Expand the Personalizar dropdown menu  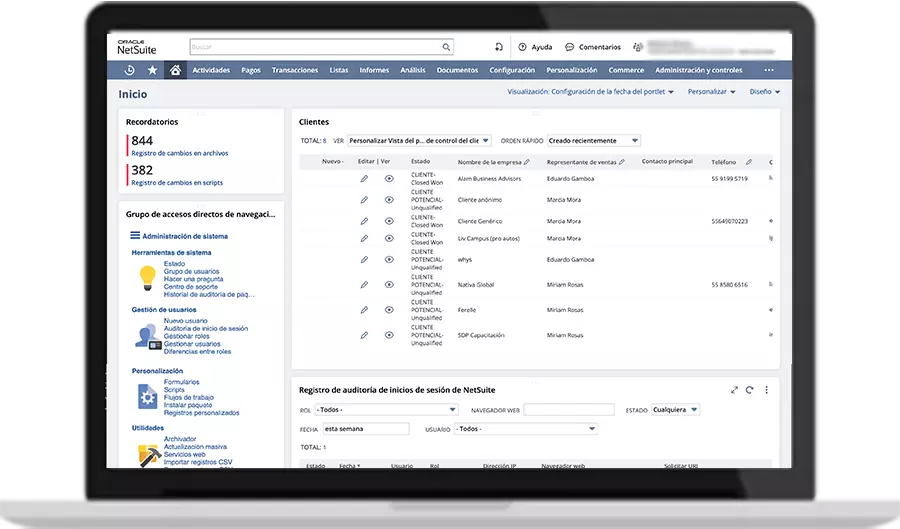click(712, 92)
